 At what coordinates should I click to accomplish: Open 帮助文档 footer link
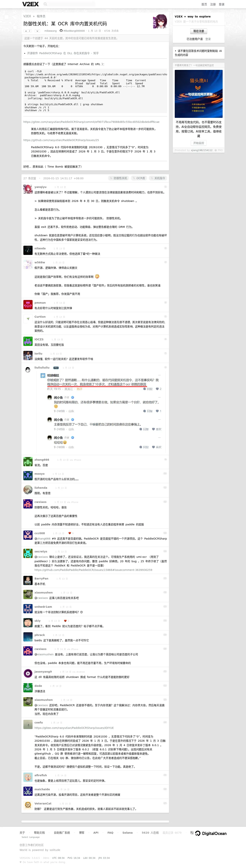click(x=39, y=833)
